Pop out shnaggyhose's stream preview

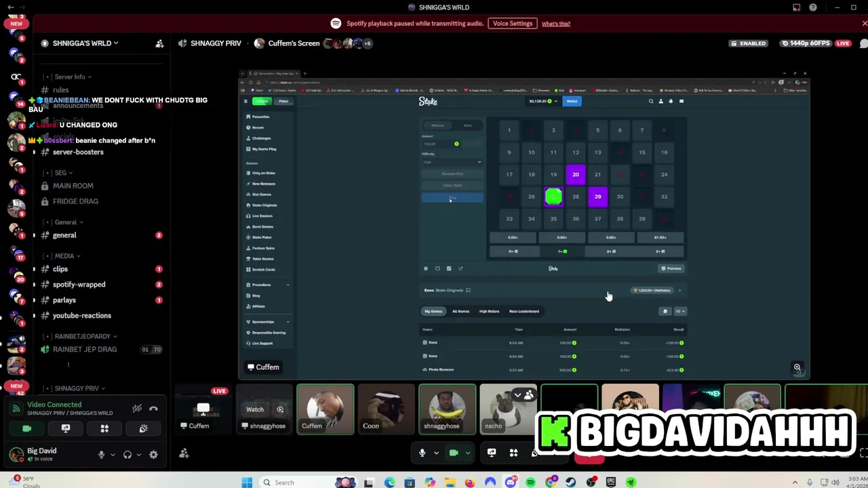(280, 409)
